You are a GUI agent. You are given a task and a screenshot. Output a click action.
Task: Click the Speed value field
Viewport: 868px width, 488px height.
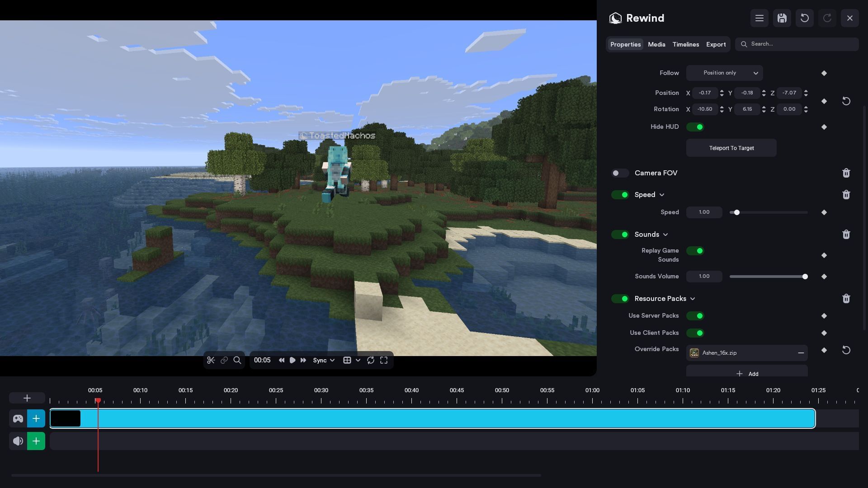pyautogui.click(x=704, y=212)
